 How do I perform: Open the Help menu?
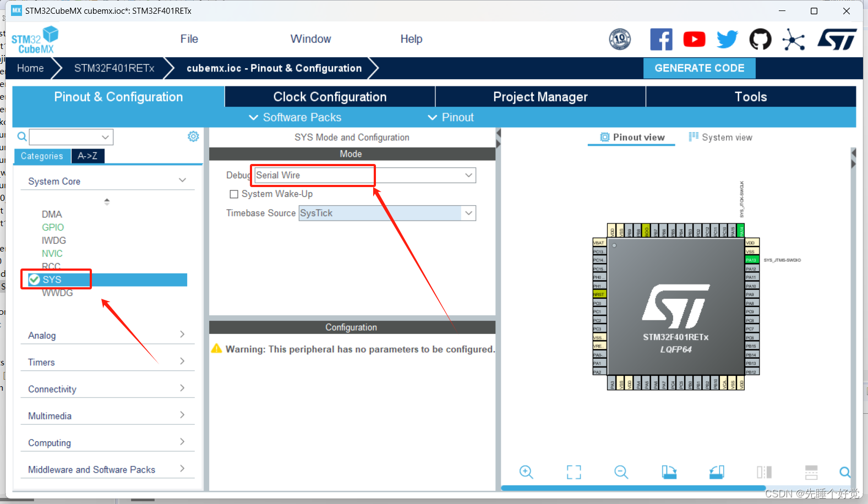(x=411, y=39)
